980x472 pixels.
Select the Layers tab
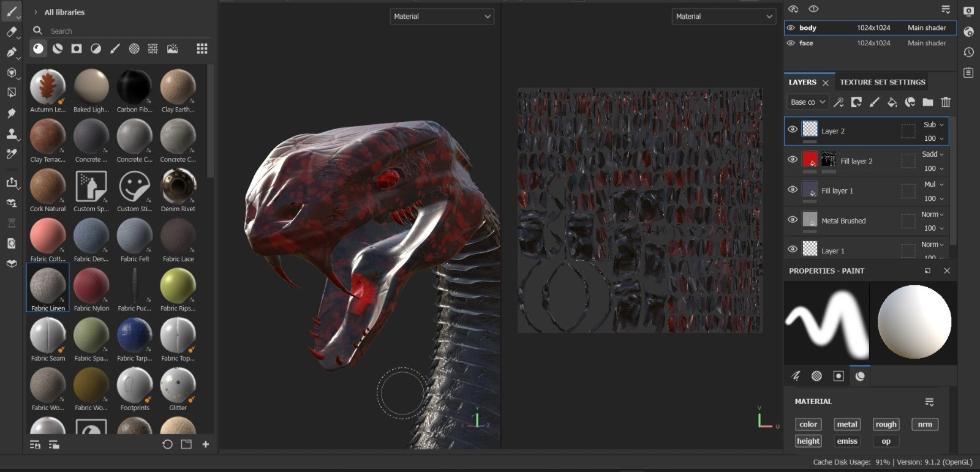pos(802,82)
